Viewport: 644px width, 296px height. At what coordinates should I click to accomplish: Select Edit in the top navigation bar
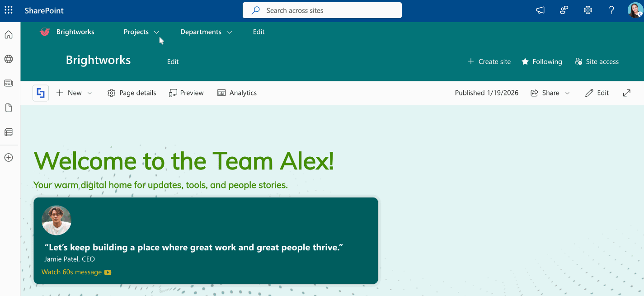coord(259,32)
